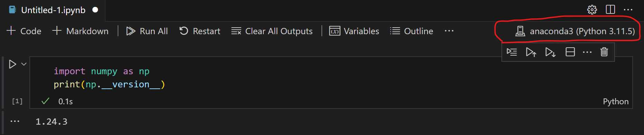The image size is (644, 135).
Task: Clear All Outputs in the notebook
Action: click(272, 31)
